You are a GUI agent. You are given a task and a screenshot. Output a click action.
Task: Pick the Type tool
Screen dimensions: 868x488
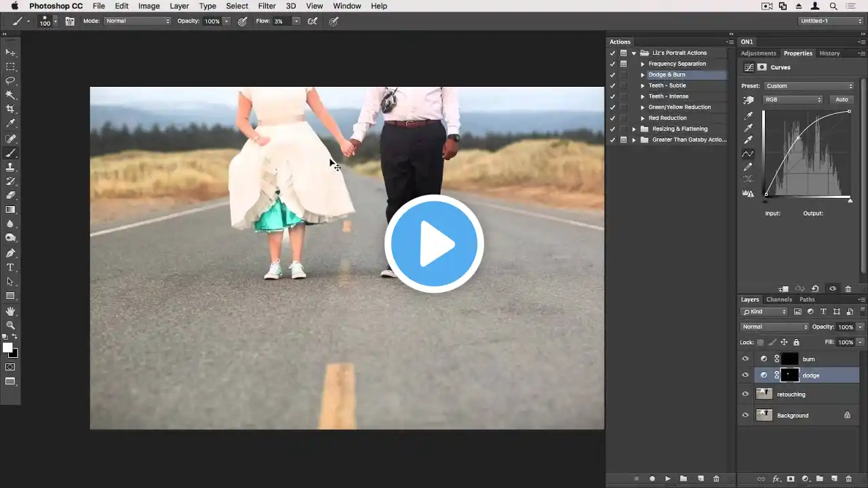10,268
